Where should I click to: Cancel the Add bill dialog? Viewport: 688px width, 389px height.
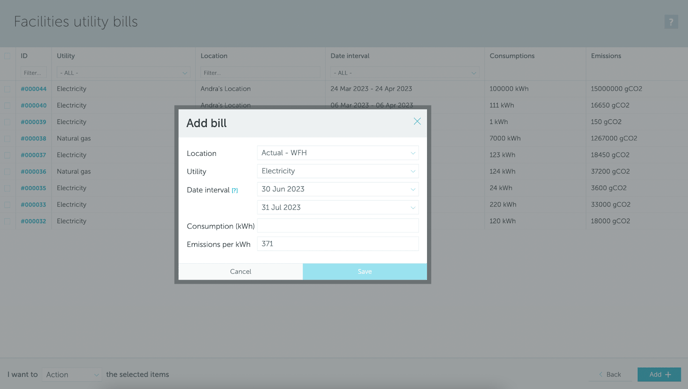click(x=240, y=271)
